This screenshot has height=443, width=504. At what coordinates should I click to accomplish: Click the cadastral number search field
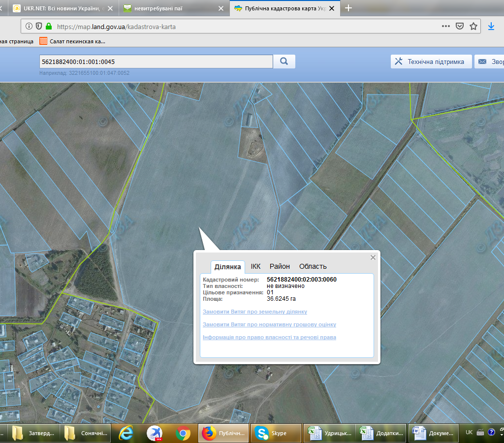[156, 62]
